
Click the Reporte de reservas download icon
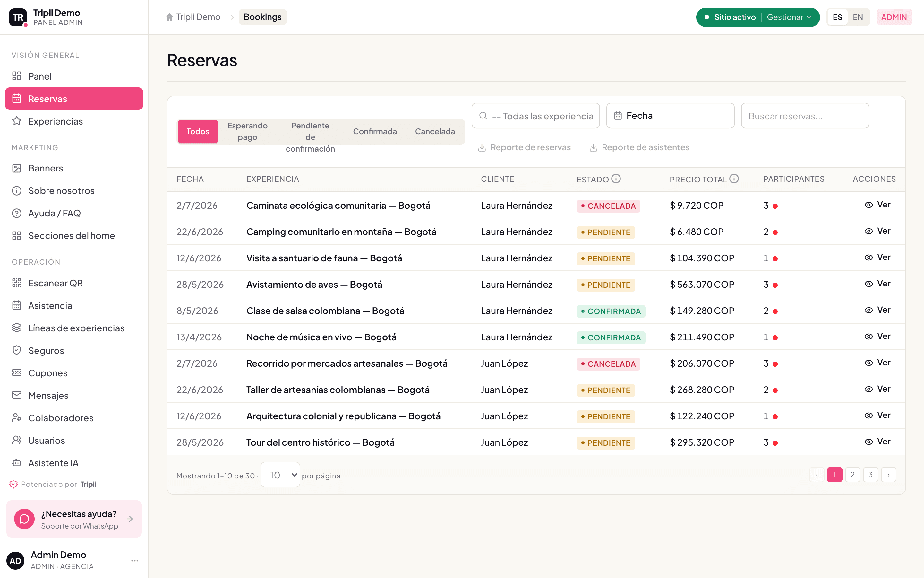point(482,148)
